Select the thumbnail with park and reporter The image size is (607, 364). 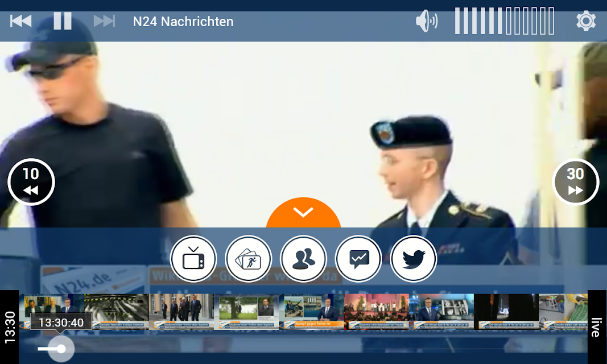246,312
